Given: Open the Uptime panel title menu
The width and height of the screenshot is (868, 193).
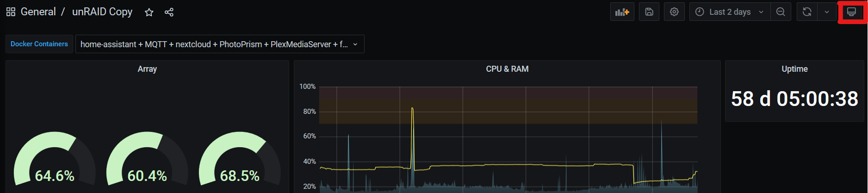Looking at the screenshot, I should (794, 69).
